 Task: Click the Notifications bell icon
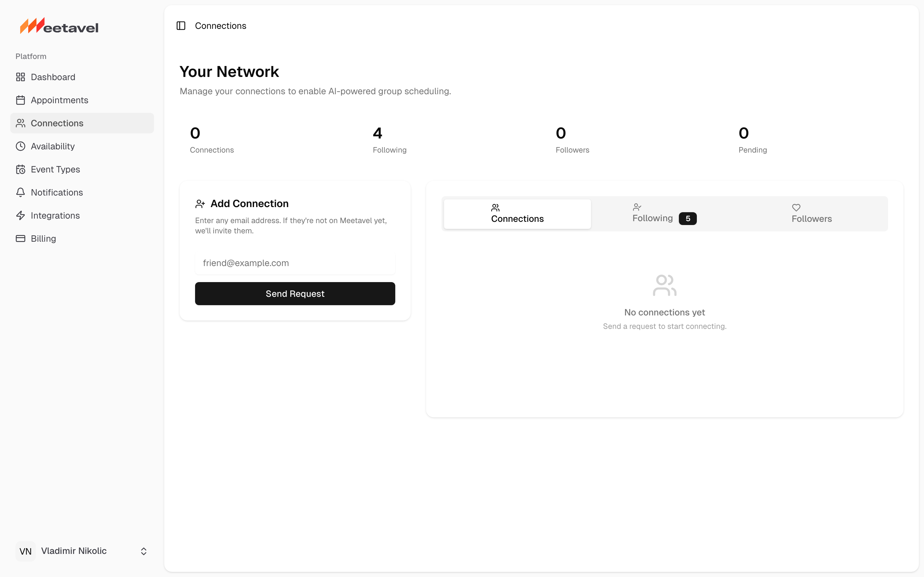[x=21, y=192]
